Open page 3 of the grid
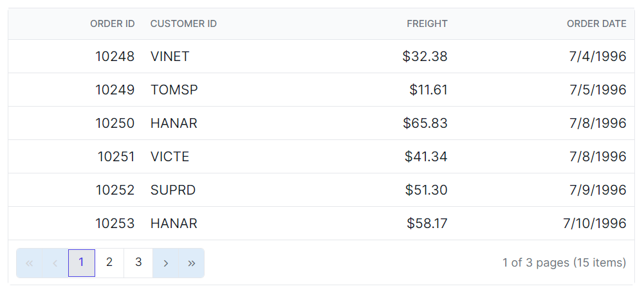This screenshot has width=644, height=291. tap(138, 263)
